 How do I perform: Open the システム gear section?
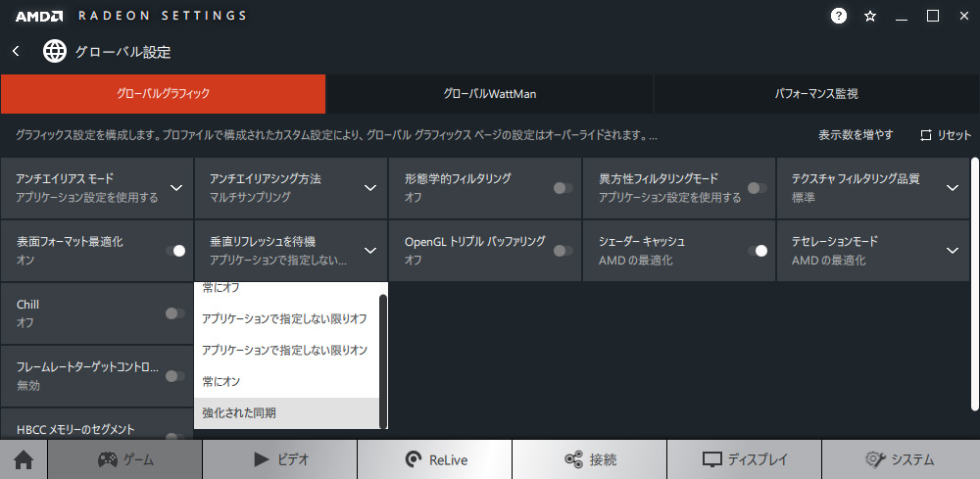tap(901, 460)
